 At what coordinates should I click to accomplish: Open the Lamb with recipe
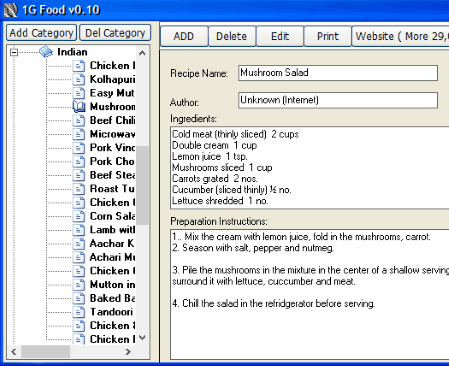pyautogui.click(x=112, y=230)
